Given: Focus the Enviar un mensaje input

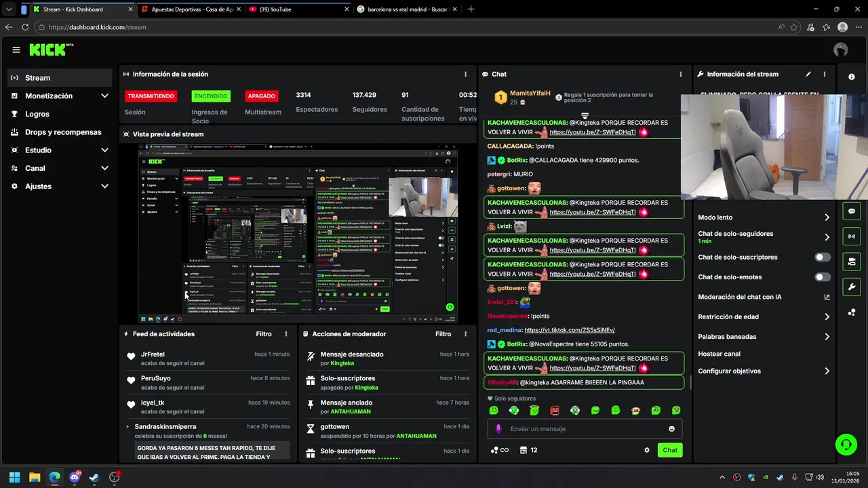Looking at the screenshot, I should point(585,428).
